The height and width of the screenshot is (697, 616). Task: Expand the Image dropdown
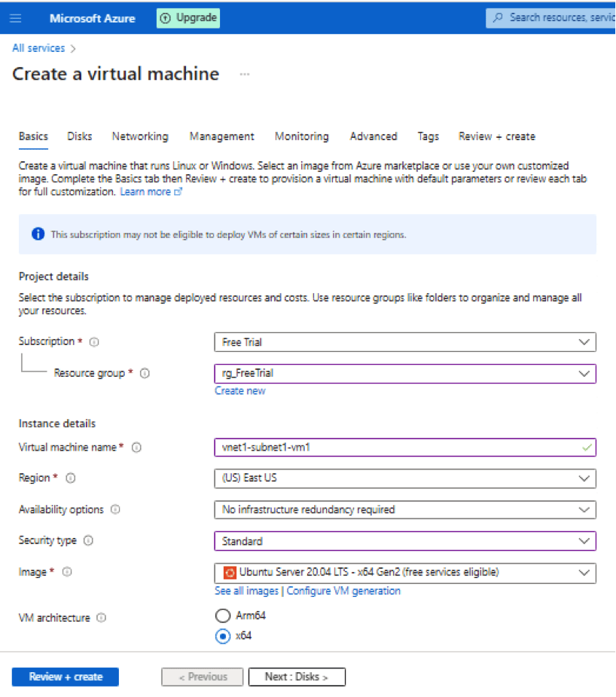[404, 573]
